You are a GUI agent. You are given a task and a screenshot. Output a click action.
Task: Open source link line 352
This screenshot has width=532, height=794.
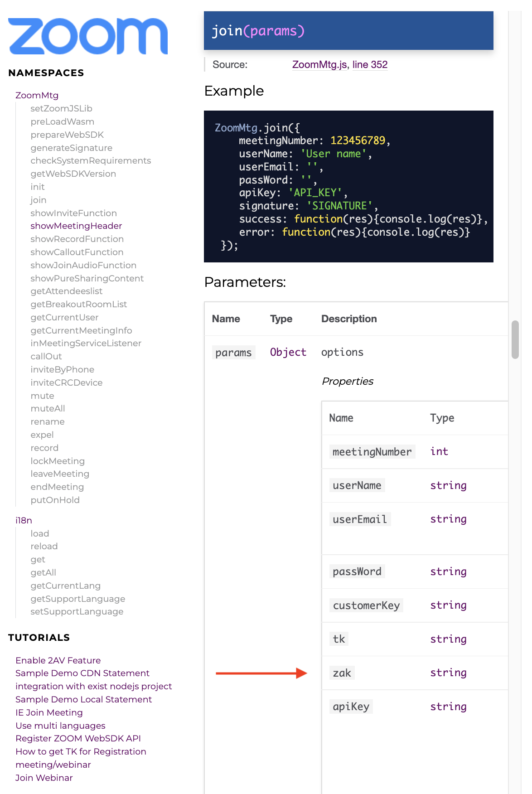click(x=370, y=64)
